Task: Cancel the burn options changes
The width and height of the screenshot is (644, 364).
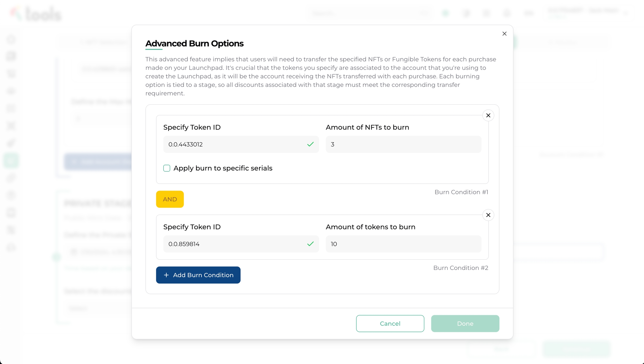Action: pyautogui.click(x=390, y=324)
